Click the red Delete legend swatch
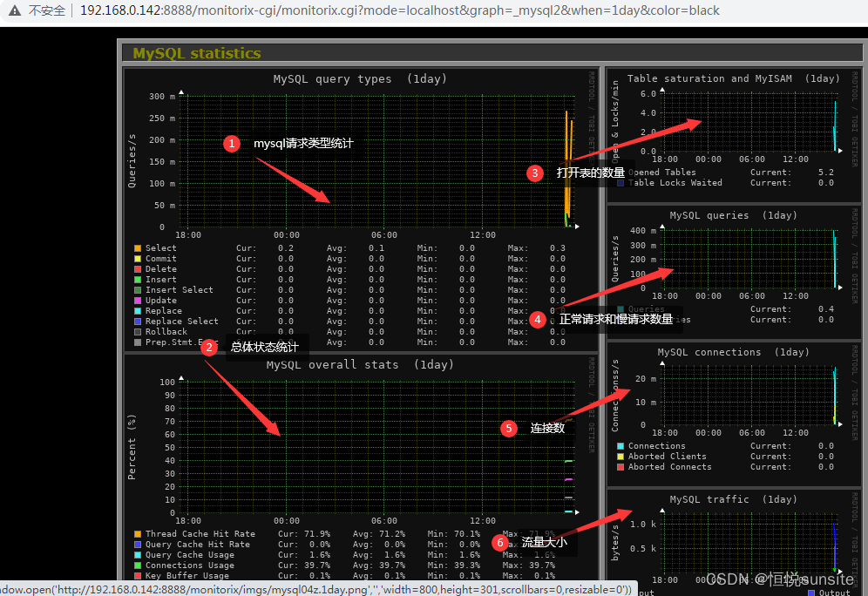 pos(138,269)
